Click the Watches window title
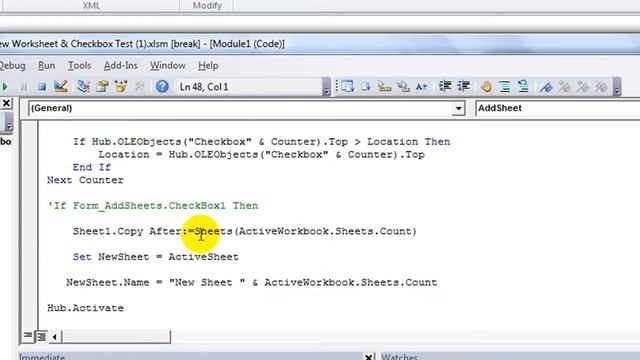The image size is (640, 360). point(399,357)
